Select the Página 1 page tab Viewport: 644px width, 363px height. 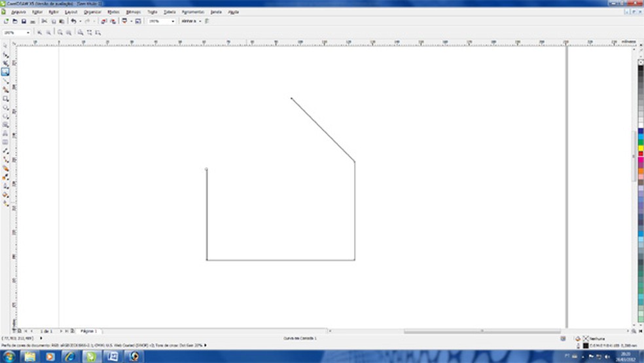click(89, 331)
